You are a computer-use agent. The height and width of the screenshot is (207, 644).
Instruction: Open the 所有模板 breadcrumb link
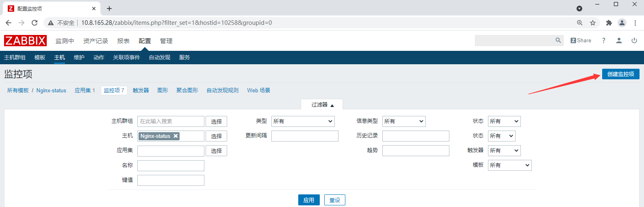[18, 90]
